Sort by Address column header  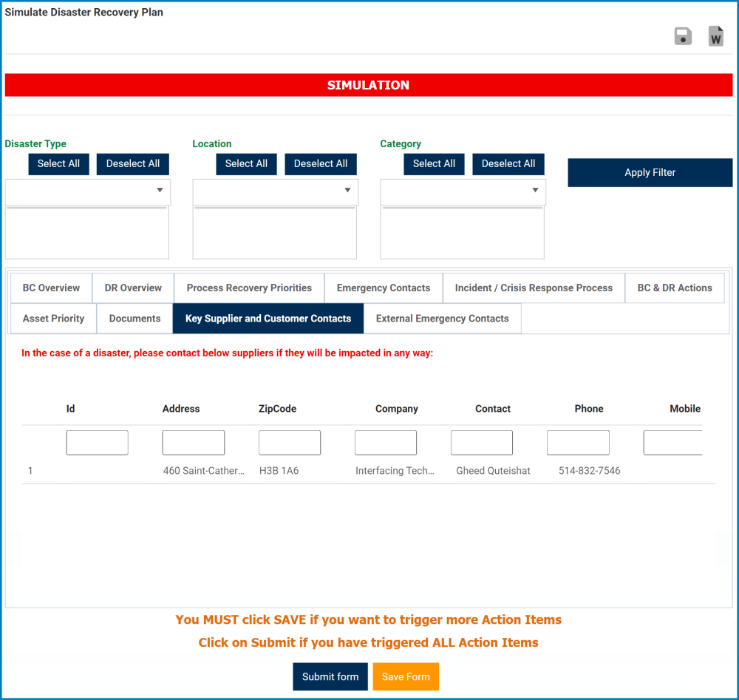pyautogui.click(x=181, y=409)
